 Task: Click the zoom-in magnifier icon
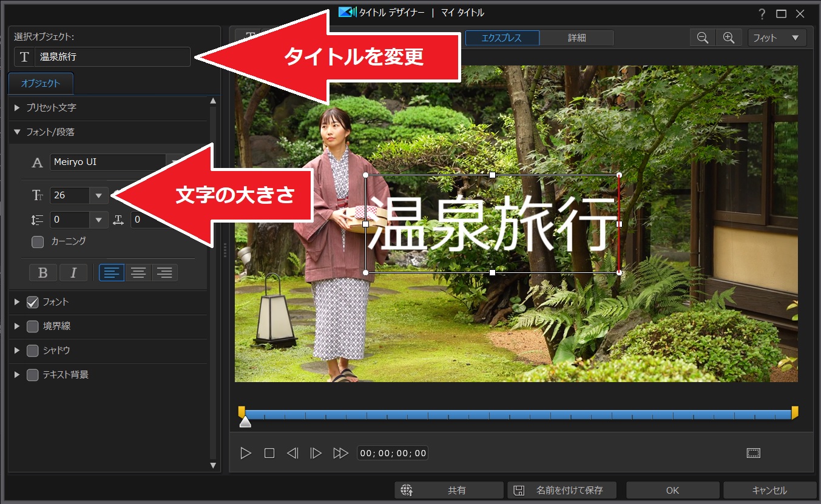coord(729,37)
